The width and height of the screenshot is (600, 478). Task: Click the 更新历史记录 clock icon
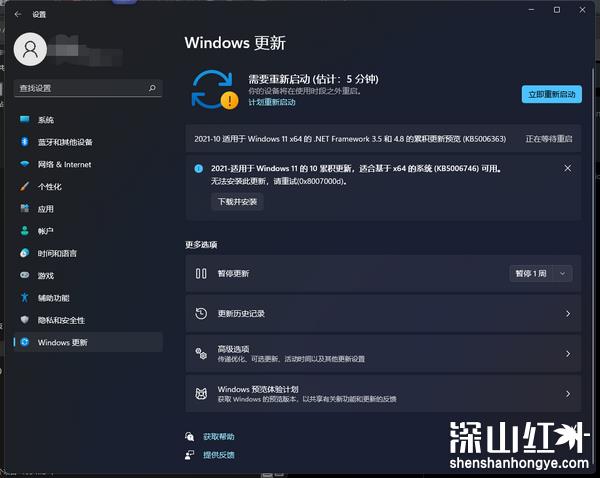[201, 313]
